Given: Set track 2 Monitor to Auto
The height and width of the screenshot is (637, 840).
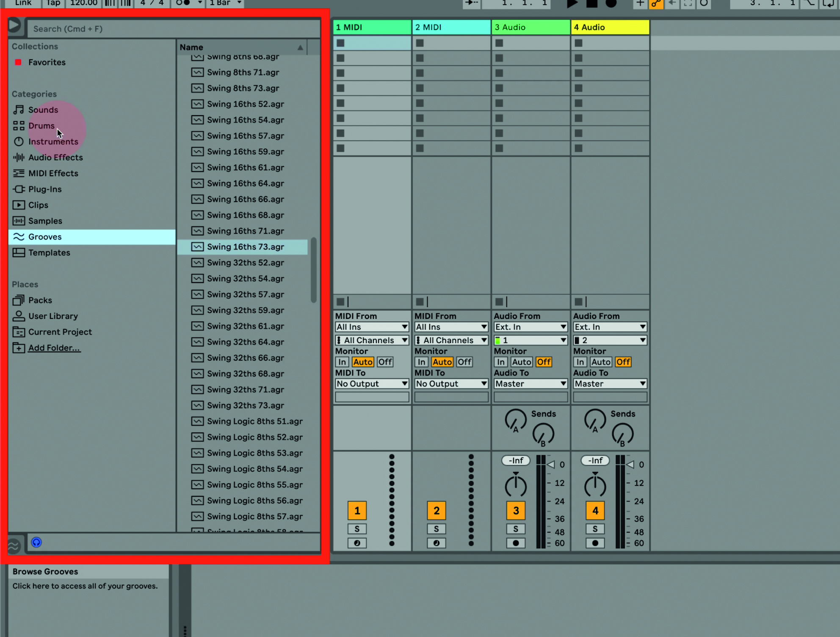Looking at the screenshot, I should (442, 362).
